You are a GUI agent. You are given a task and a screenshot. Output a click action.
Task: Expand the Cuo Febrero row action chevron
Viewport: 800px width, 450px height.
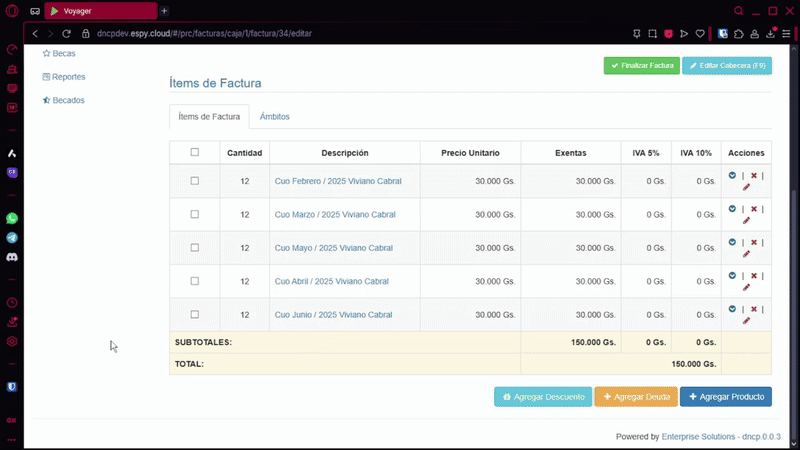[733, 176]
